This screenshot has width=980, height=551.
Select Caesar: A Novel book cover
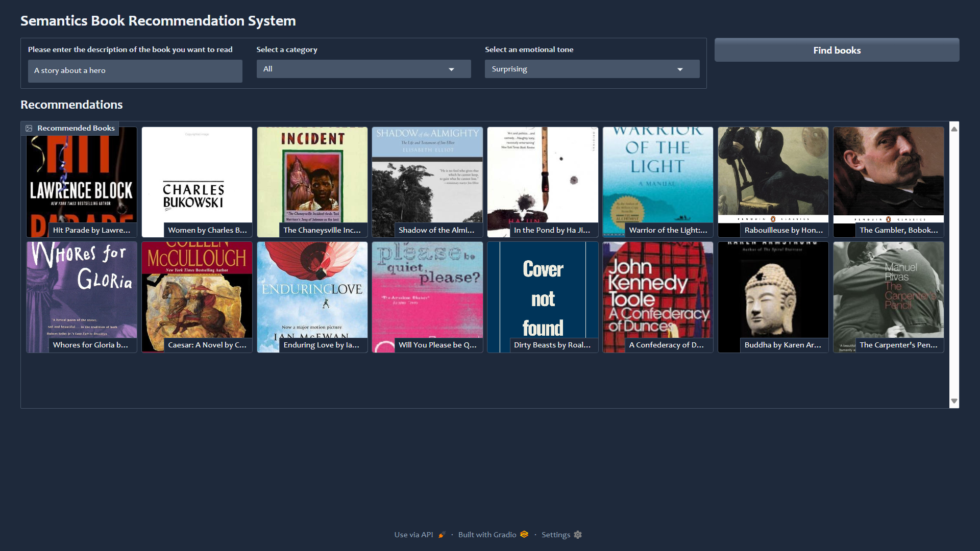197,297
